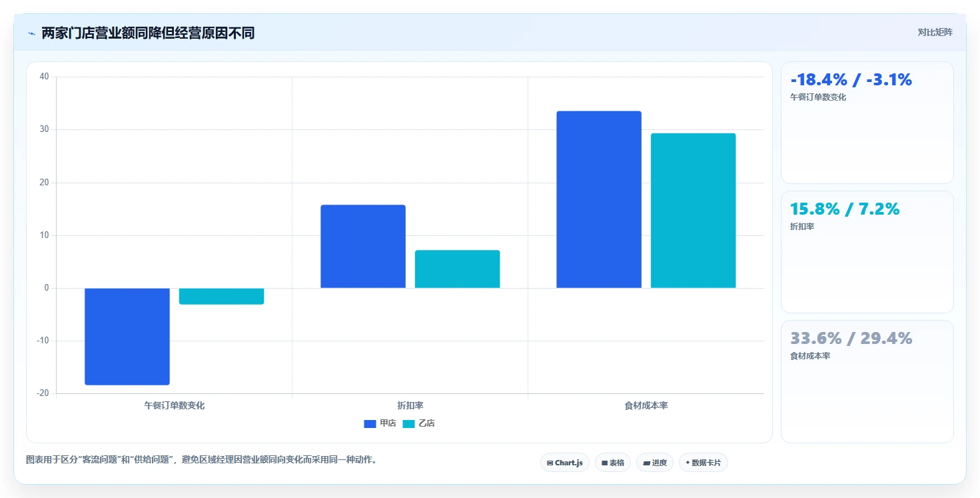The image size is (980, 498).
Task: Click the 甲店 bar for 折扣率
Action: point(363,247)
